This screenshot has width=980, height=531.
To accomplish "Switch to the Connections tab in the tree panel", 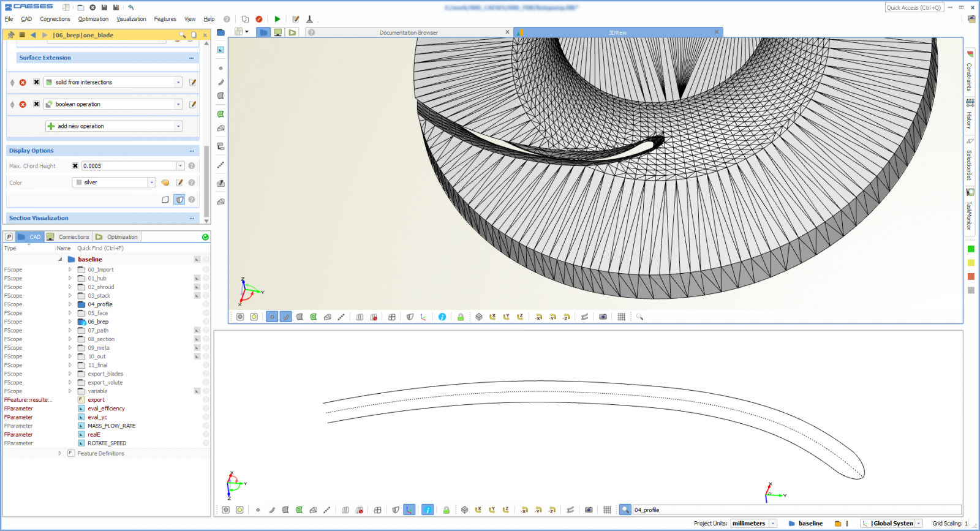I will (69, 236).
